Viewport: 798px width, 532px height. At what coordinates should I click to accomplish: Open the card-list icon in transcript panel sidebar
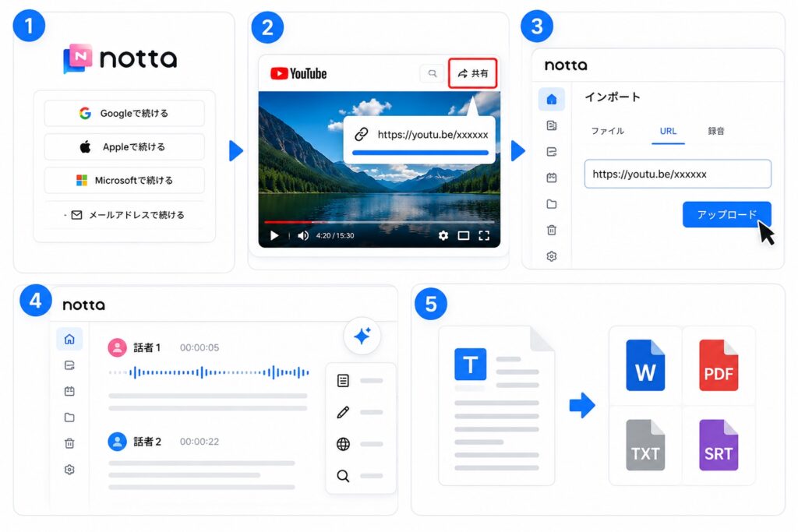click(x=69, y=365)
